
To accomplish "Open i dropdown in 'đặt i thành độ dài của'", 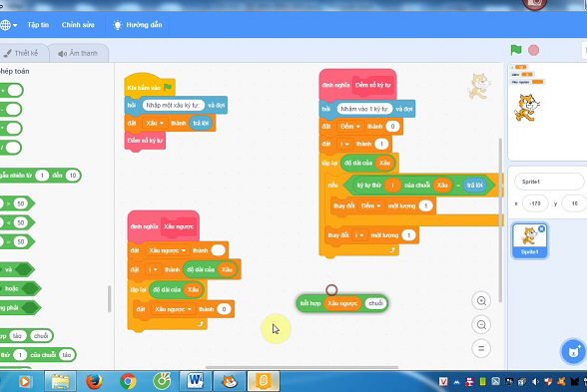I will pos(153,269).
